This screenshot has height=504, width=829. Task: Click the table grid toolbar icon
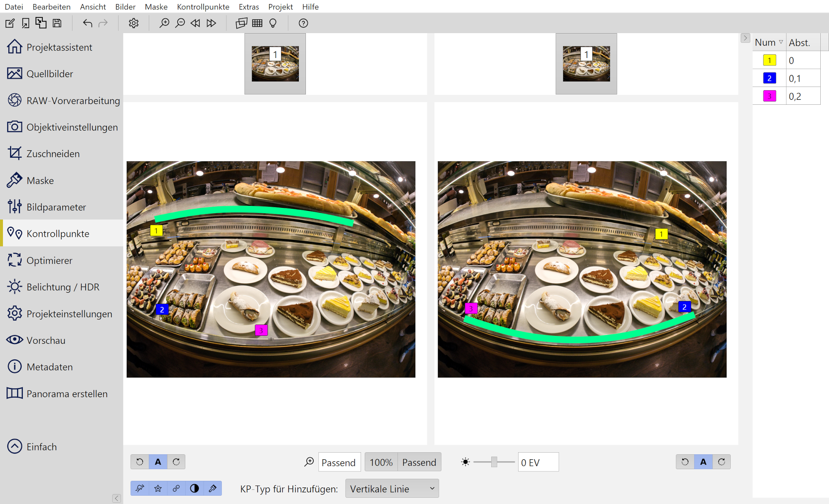pyautogui.click(x=257, y=23)
